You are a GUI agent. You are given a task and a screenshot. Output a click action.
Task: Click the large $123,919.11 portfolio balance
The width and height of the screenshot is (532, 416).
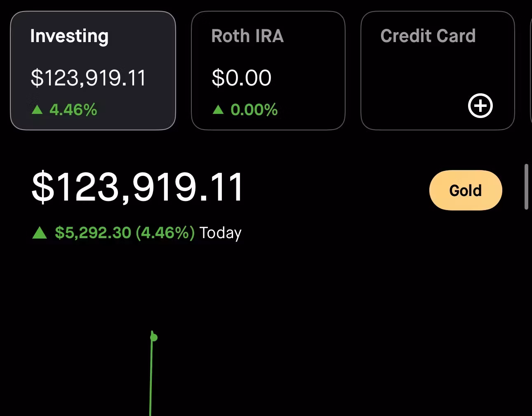click(x=138, y=187)
